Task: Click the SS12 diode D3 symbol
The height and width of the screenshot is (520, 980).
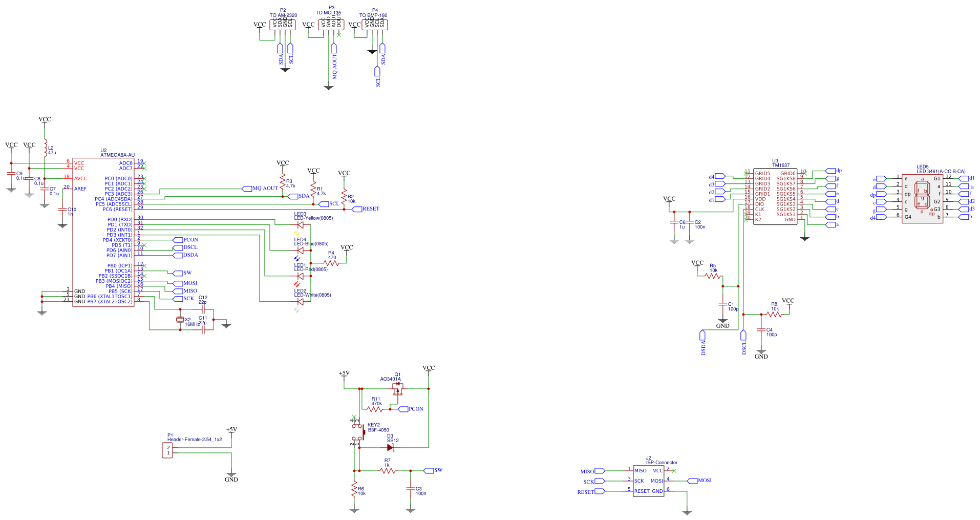Action: point(390,447)
